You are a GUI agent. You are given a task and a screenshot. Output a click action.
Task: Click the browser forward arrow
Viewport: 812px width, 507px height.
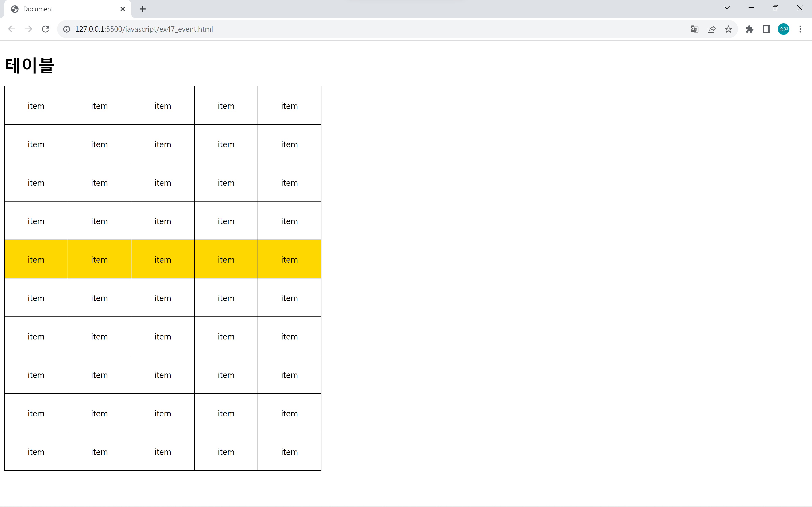(x=29, y=29)
